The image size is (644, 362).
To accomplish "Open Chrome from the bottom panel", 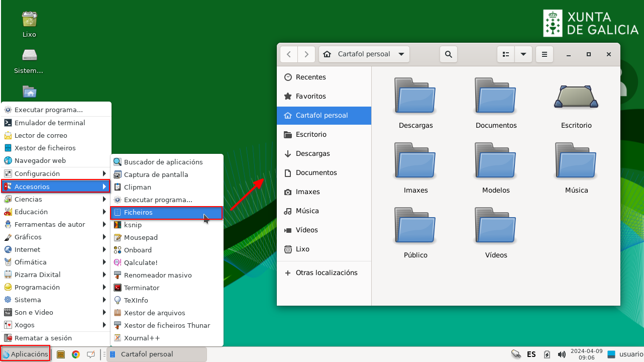I will pyautogui.click(x=75, y=354).
